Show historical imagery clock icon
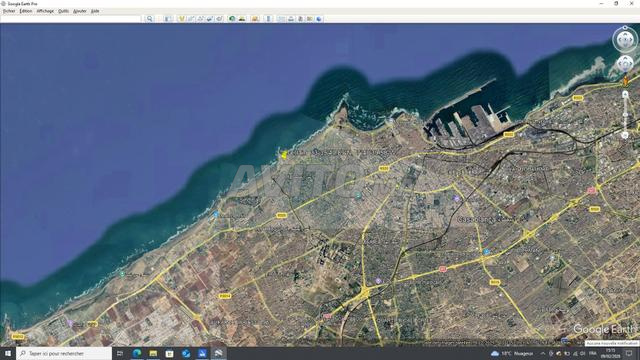Viewport: 640px width, 360px height. (x=232, y=19)
